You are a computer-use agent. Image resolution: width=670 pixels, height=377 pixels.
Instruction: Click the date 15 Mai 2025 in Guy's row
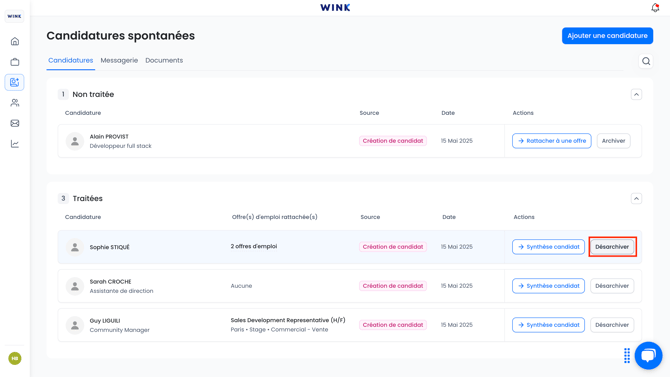click(x=457, y=325)
